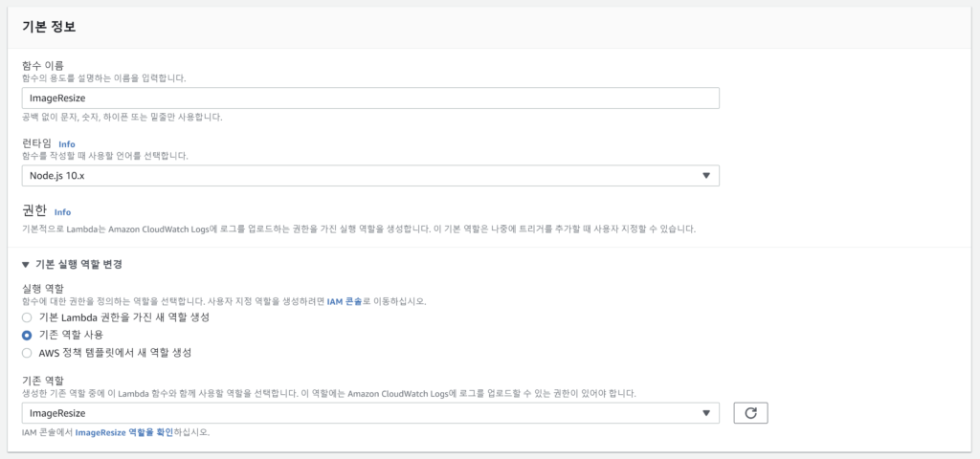980x459 pixels.
Task: Click the hint text below the function name field
Action: [122, 118]
